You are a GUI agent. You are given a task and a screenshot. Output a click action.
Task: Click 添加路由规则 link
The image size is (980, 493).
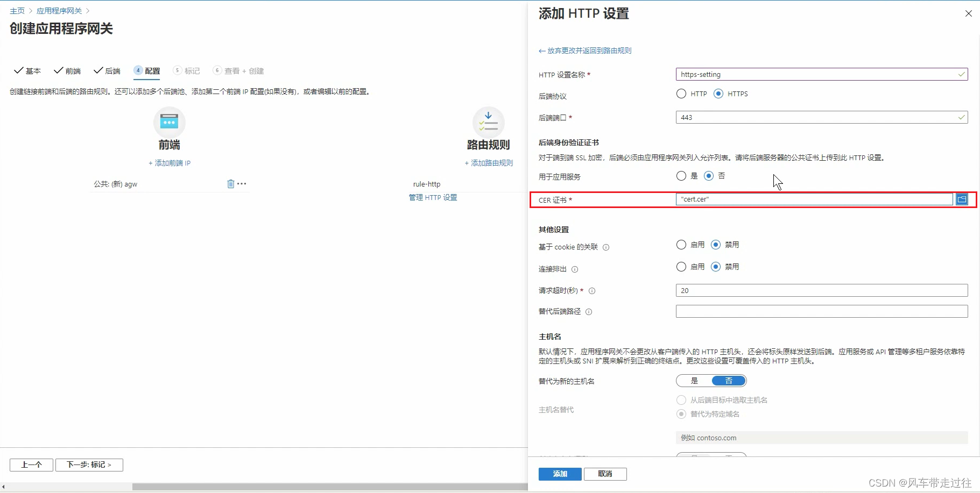pos(489,163)
